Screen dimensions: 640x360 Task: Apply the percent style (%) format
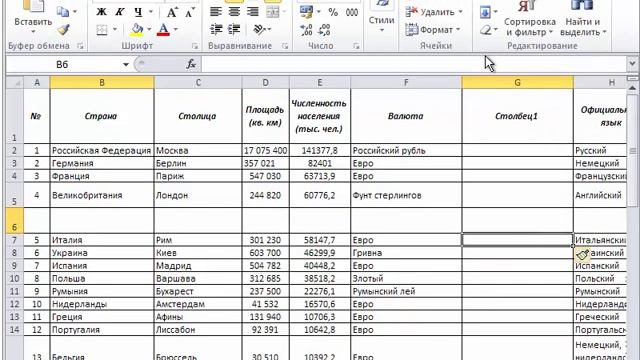pos(333,12)
